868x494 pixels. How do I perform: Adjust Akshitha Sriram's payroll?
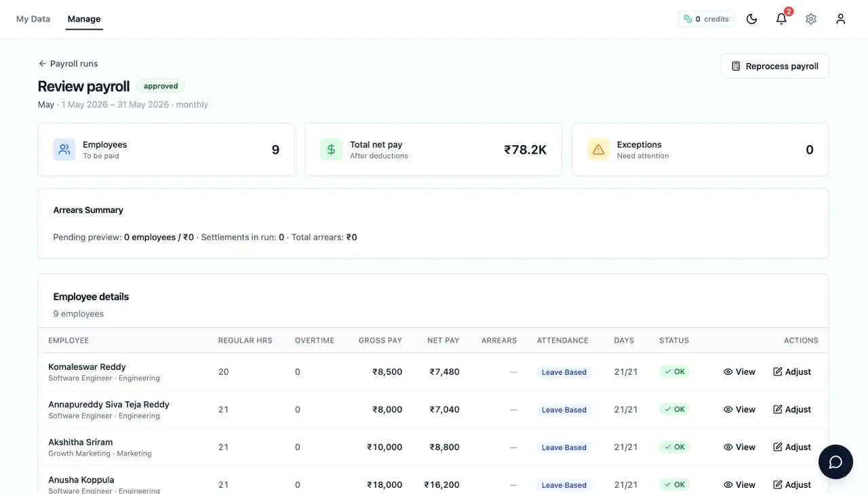click(792, 447)
